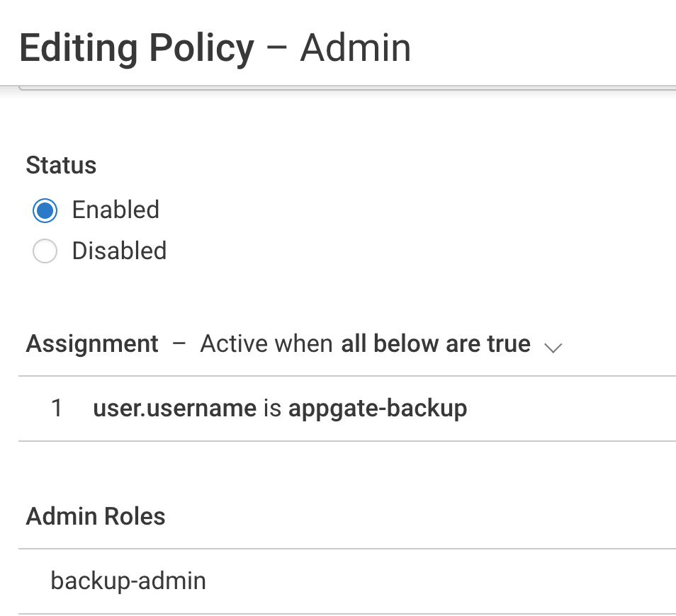Click the Editing Policy – Admin title
The width and height of the screenshot is (676, 616).
click(215, 47)
